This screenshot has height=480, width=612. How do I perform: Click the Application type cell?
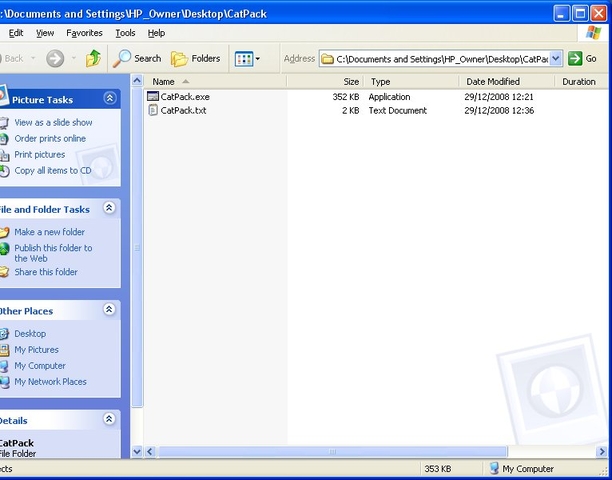coord(389,97)
